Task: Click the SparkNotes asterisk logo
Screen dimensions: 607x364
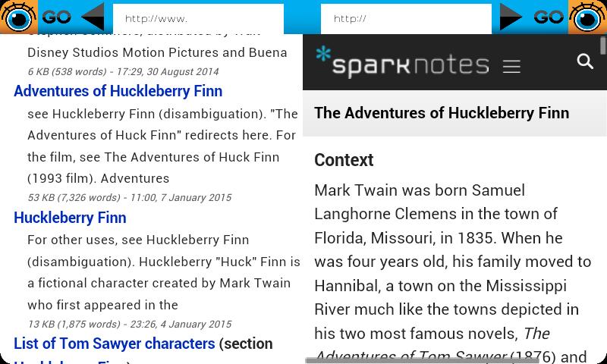Action: coord(323,55)
